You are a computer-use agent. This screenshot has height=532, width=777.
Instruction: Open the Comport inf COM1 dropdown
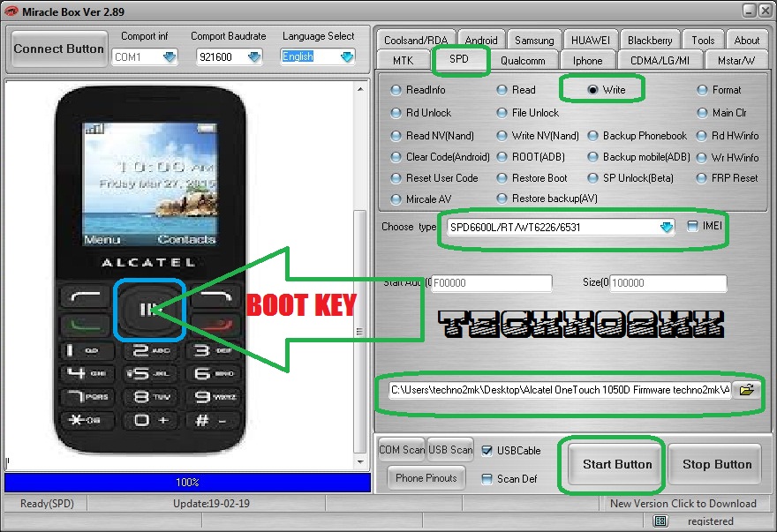pos(170,56)
